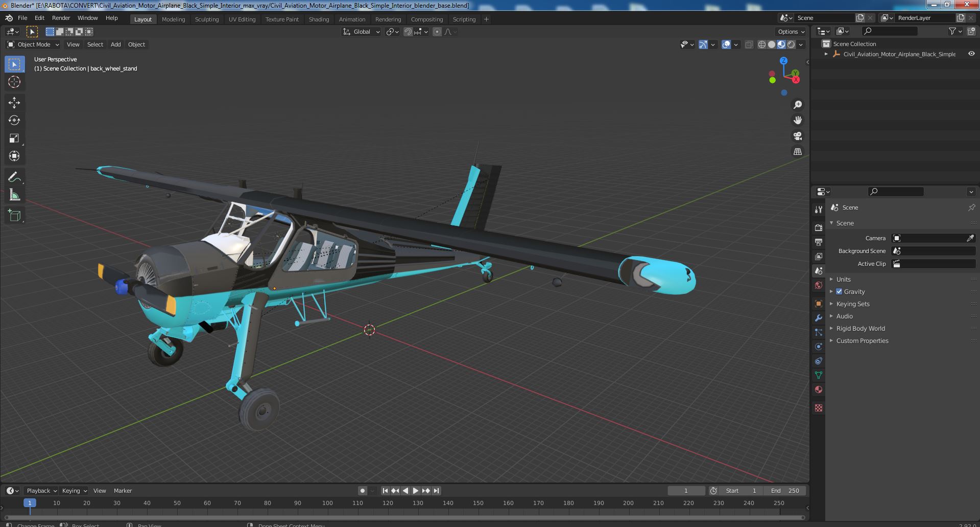Open Marker menu in timeline
The height and width of the screenshot is (527, 980).
pyautogui.click(x=123, y=491)
